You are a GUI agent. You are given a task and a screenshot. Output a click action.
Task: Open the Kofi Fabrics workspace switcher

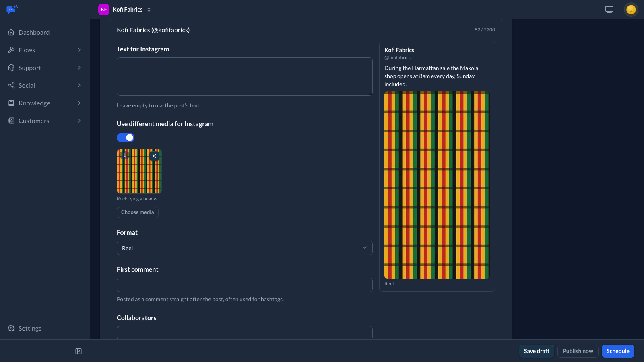pos(125,10)
